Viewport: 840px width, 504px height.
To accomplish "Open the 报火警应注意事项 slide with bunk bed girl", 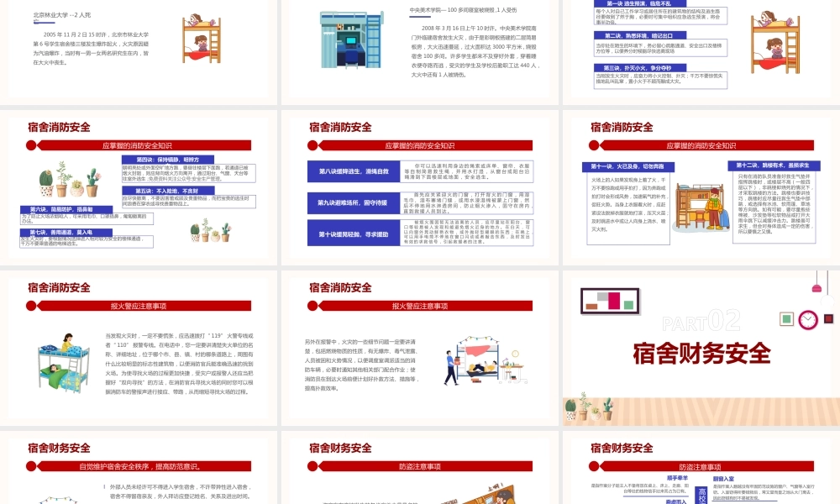I will pyautogui.click(x=139, y=348).
